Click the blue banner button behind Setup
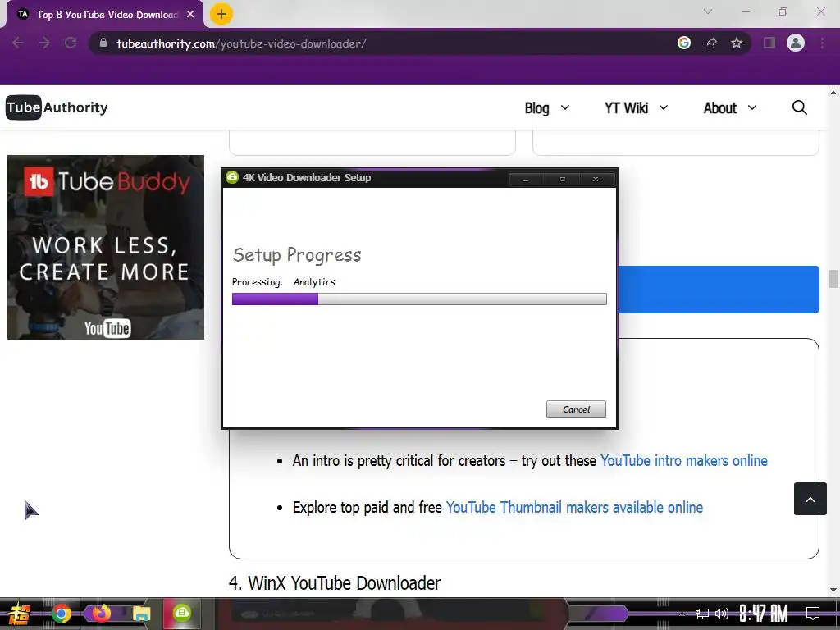Viewport: 840px width, 630px height. click(x=719, y=290)
